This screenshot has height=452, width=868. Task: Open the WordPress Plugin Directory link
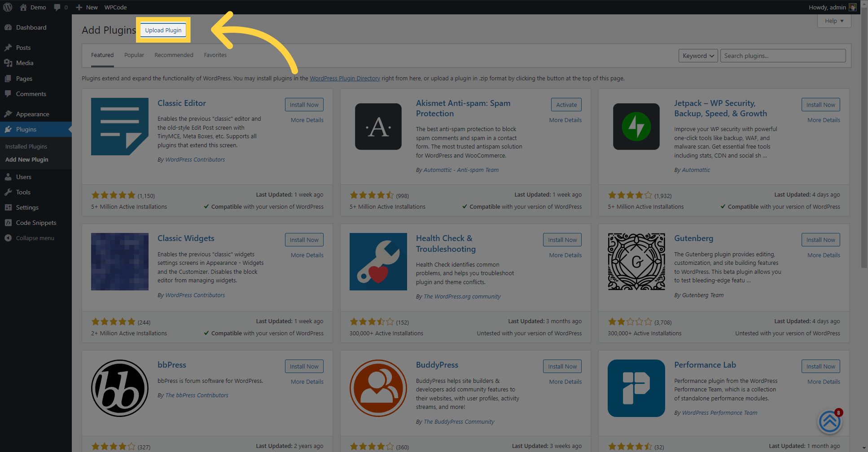click(345, 78)
